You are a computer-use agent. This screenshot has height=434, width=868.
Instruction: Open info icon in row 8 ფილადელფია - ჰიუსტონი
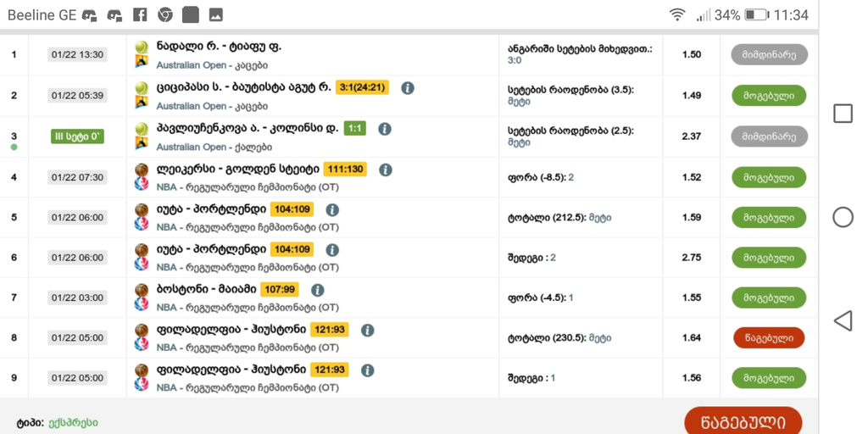[367, 331]
